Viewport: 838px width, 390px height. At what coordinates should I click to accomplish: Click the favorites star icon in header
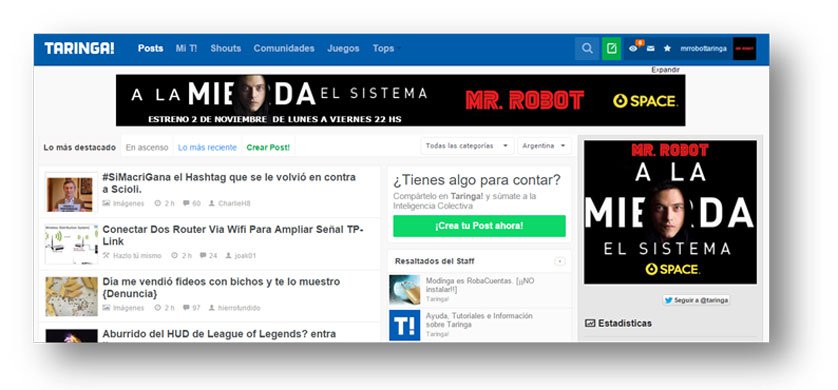click(667, 49)
